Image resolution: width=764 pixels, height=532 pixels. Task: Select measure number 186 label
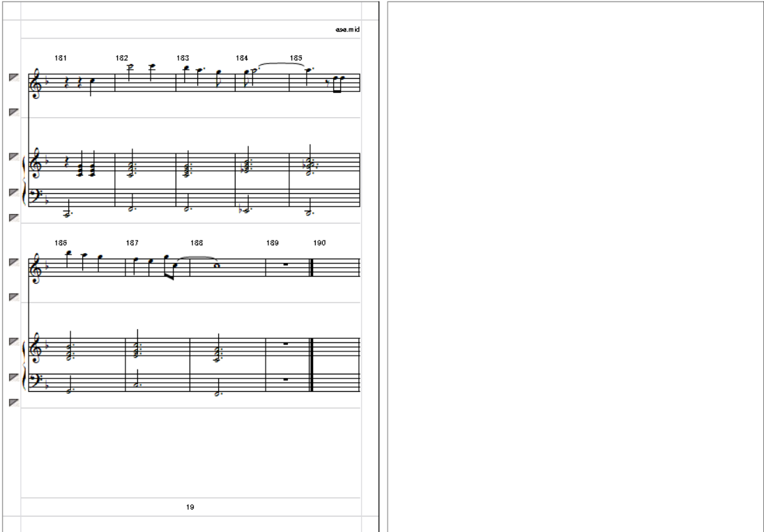click(x=61, y=243)
